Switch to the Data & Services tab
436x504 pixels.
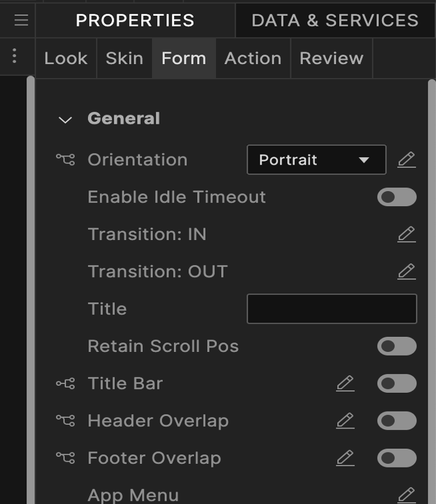pos(334,20)
